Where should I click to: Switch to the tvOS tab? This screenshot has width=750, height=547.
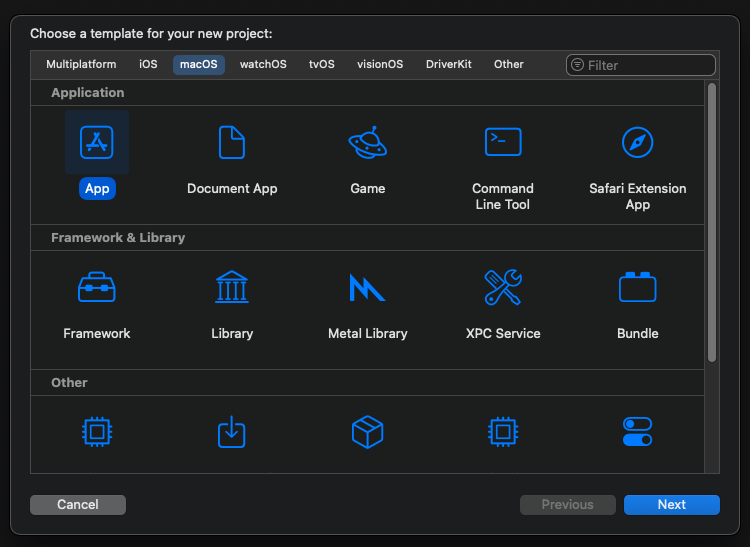click(322, 65)
